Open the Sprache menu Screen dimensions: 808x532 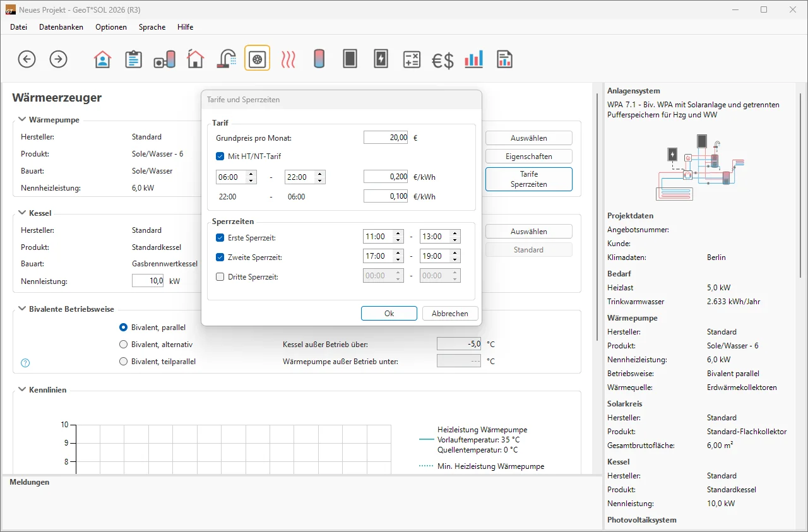[152, 27]
